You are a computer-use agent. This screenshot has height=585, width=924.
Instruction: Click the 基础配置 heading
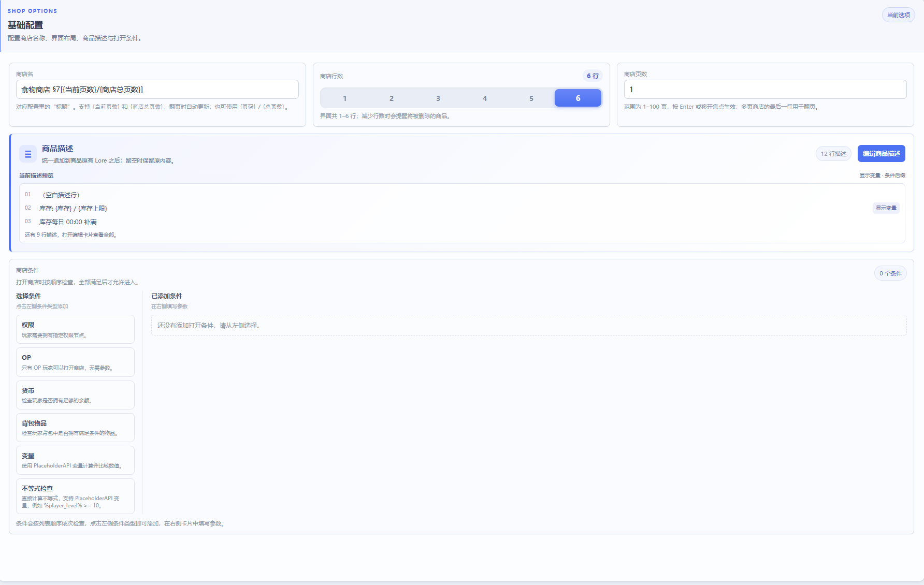coord(25,25)
